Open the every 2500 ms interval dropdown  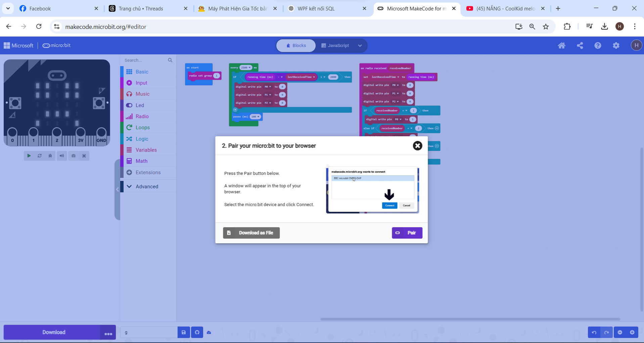(246, 68)
